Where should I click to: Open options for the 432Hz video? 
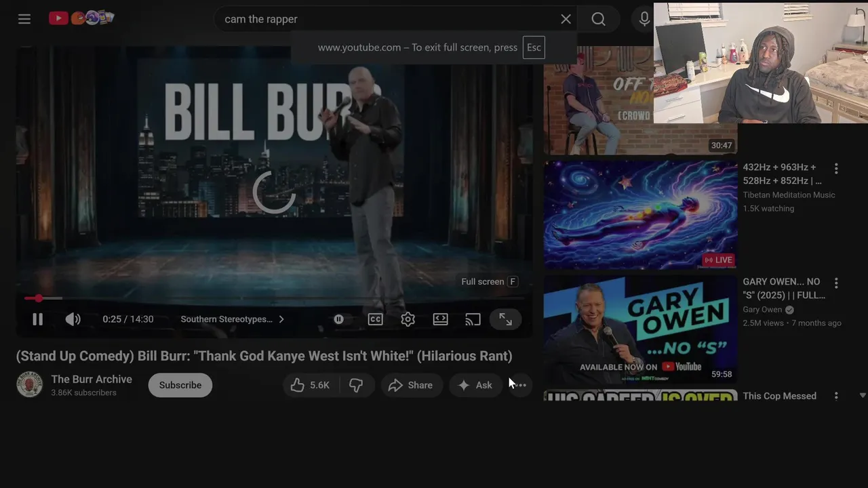click(x=836, y=168)
